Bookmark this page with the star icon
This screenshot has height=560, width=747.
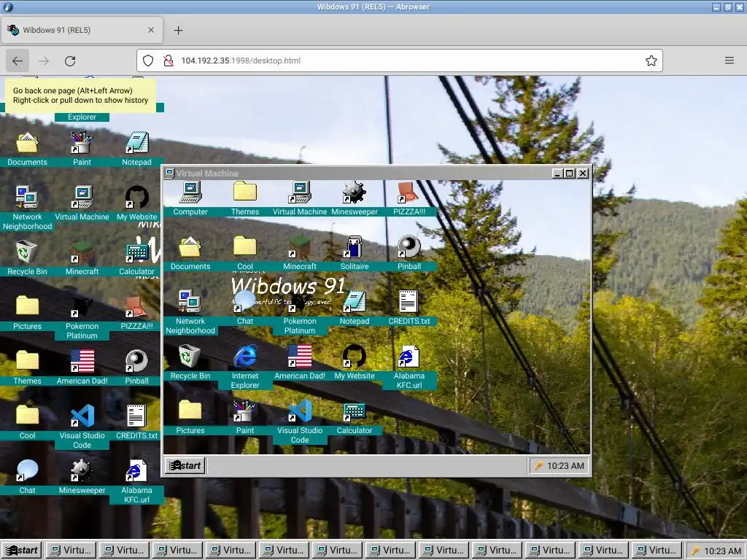[x=651, y=61]
